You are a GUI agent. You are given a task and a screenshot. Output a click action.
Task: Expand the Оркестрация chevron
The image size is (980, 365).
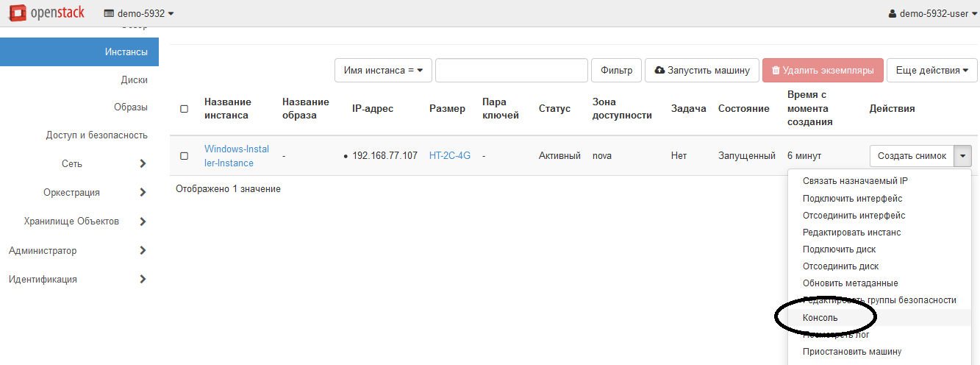tap(143, 192)
